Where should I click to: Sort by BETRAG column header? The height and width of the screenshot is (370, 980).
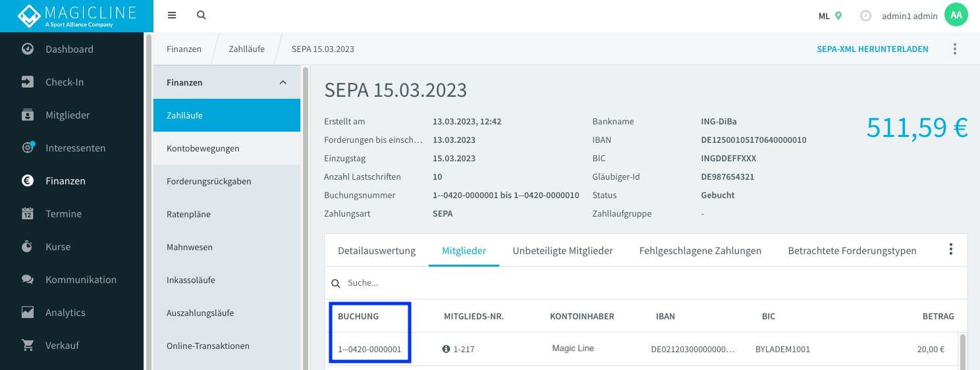(938, 316)
